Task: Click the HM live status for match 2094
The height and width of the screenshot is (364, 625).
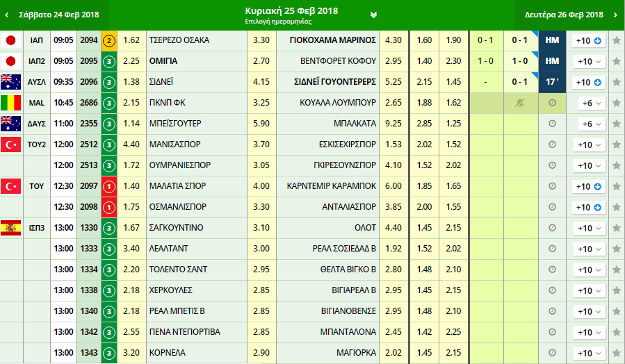Action: (553, 40)
